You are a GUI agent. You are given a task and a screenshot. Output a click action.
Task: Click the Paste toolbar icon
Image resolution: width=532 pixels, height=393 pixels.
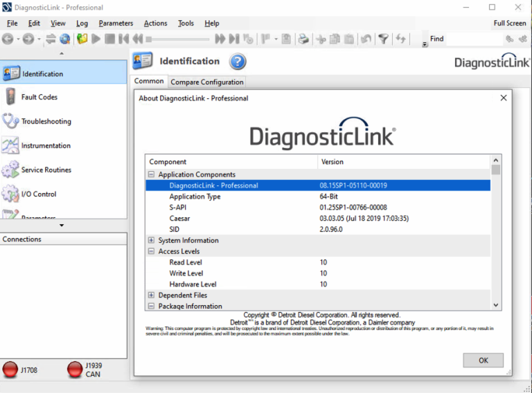pos(349,39)
